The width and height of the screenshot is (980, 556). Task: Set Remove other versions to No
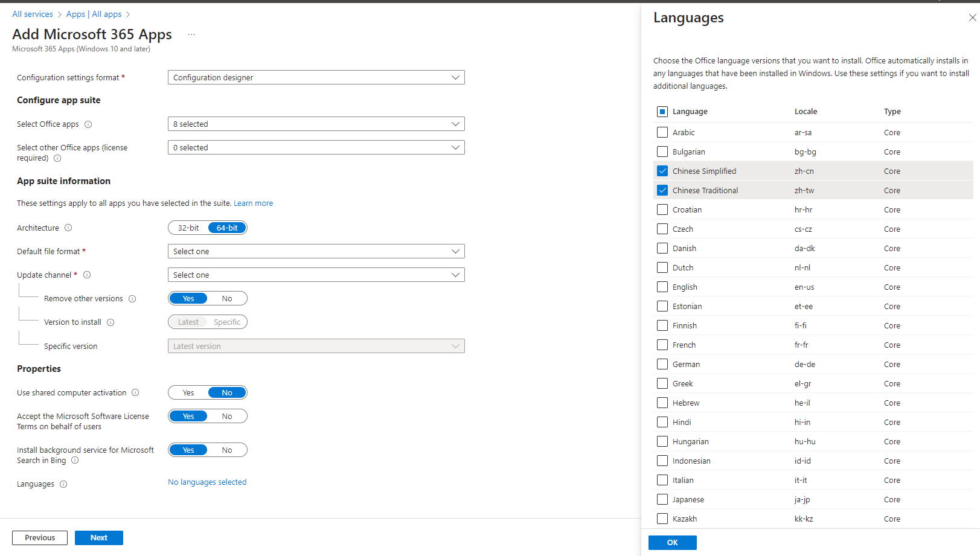[x=227, y=298]
